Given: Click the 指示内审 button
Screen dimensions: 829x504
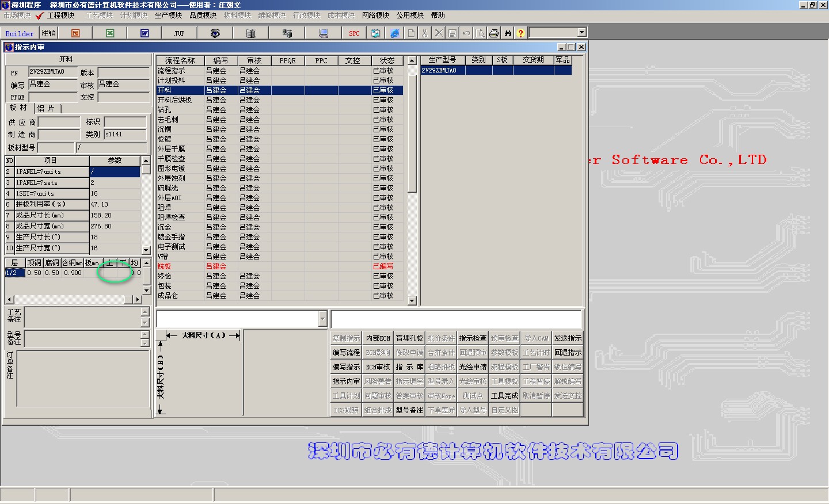Looking at the screenshot, I should (346, 381).
